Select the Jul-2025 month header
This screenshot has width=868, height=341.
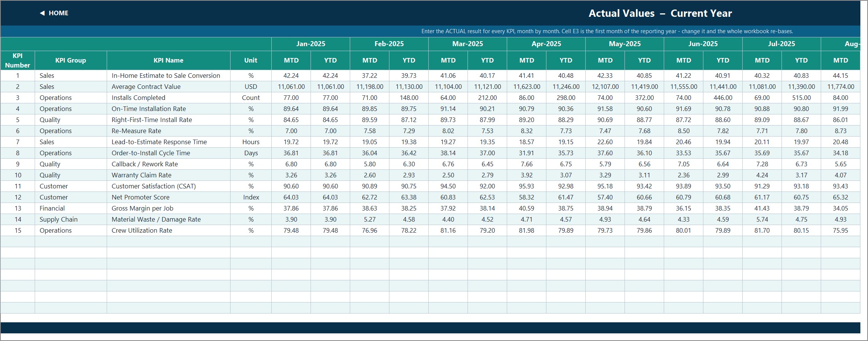coord(782,44)
